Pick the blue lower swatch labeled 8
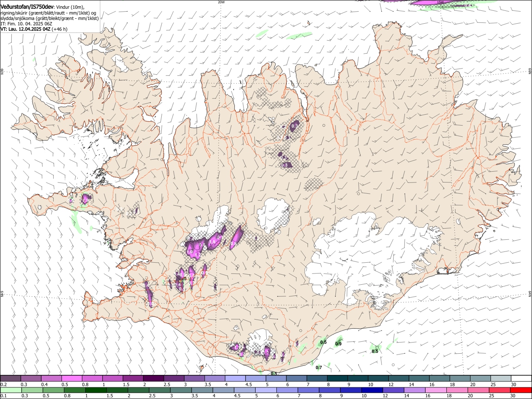The image size is (532, 399). coord(330,390)
